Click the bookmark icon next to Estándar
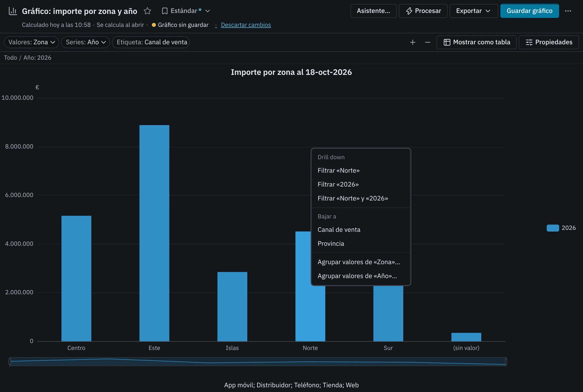583x392 pixels. [x=165, y=11]
